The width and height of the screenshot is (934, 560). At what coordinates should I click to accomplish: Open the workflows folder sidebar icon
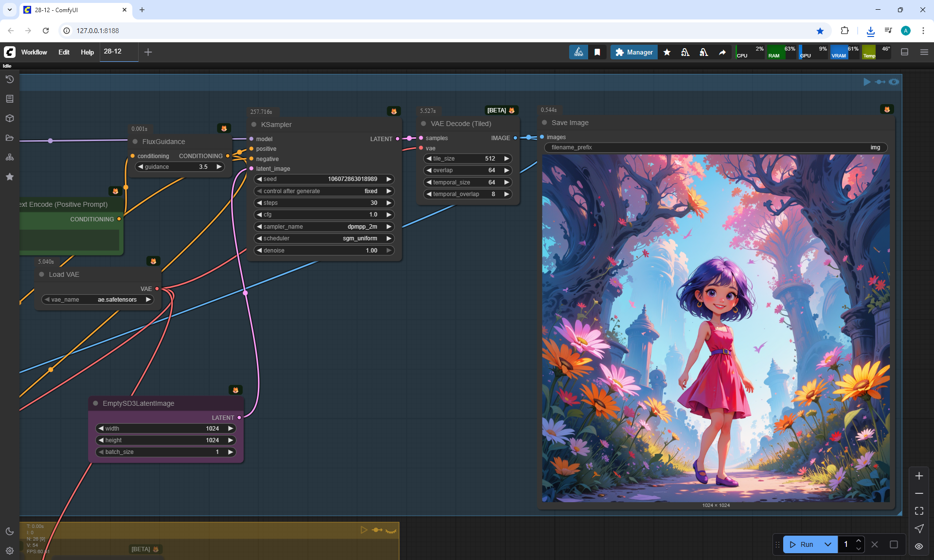[x=10, y=138]
